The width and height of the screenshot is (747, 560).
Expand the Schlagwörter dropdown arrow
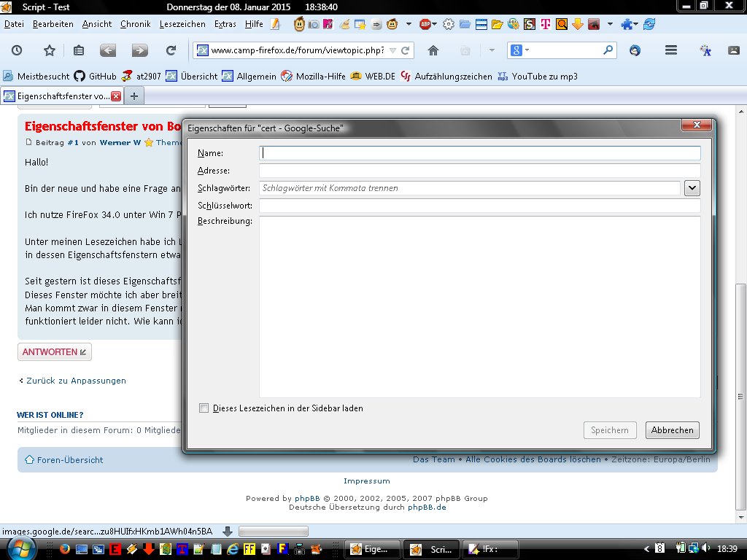(692, 188)
